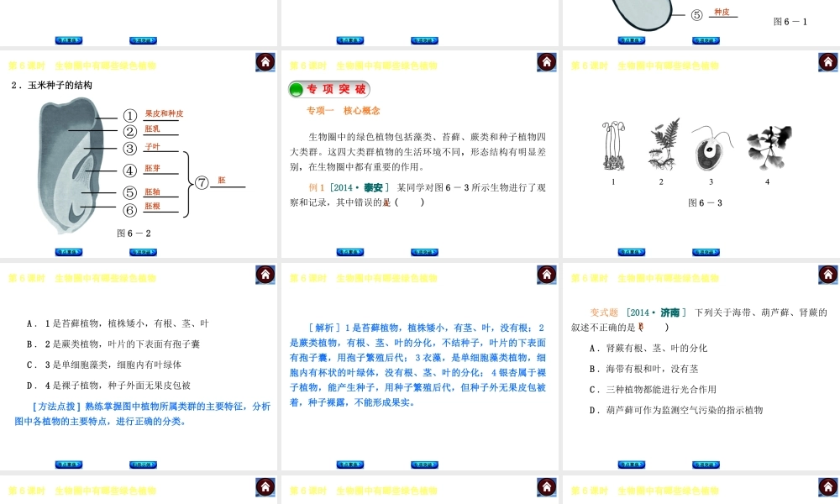Select moss plant drawing numbered 1
The image size is (840, 504).
click(614, 145)
